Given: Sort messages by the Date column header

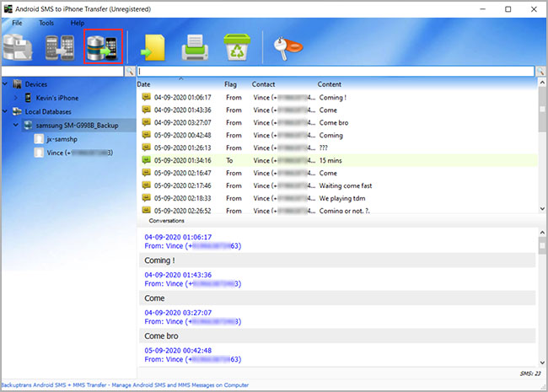Looking at the screenshot, I should 144,84.
